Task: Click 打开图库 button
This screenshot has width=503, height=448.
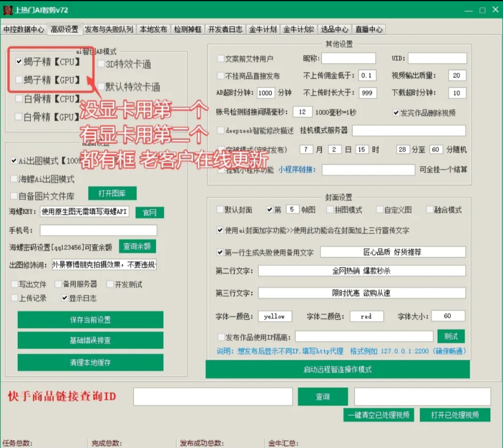Action: [112, 194]
